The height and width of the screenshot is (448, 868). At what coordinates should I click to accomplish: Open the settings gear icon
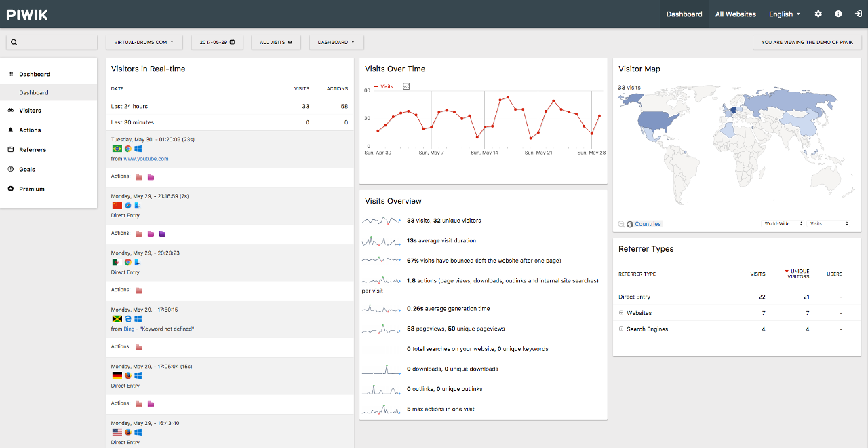pos(818,13)
